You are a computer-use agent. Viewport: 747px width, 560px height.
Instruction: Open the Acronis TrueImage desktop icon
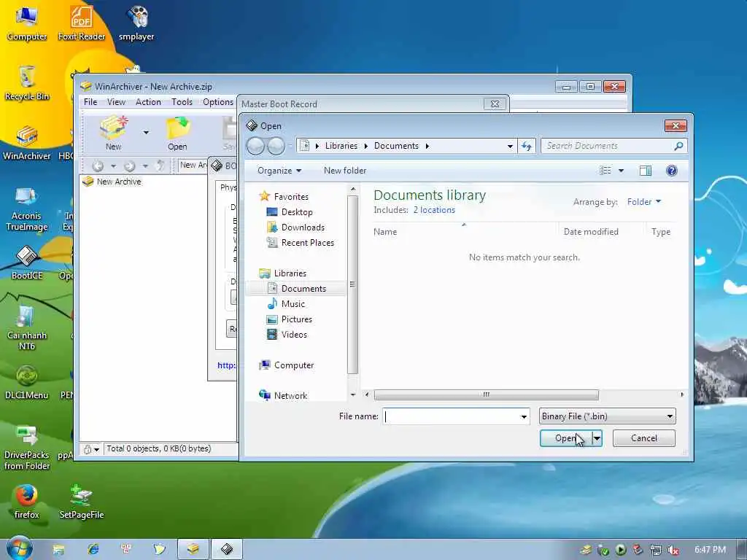pyautogui.click(x=27, y=209)
